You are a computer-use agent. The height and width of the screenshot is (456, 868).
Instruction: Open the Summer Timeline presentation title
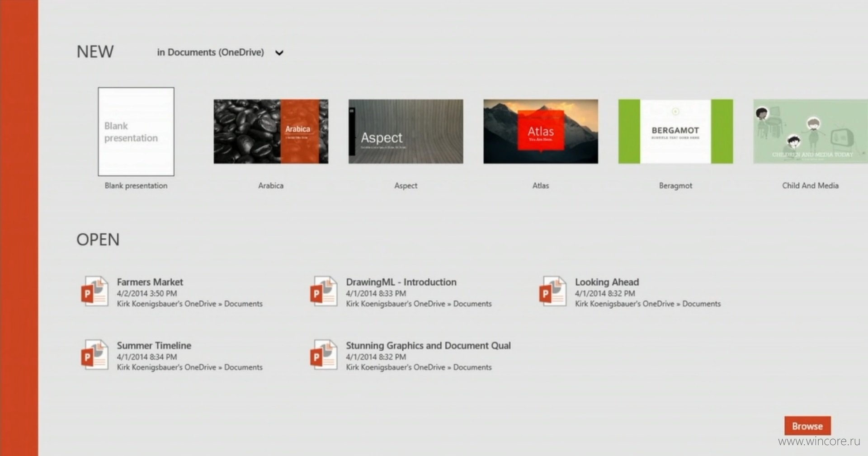[x=154, y=345]
